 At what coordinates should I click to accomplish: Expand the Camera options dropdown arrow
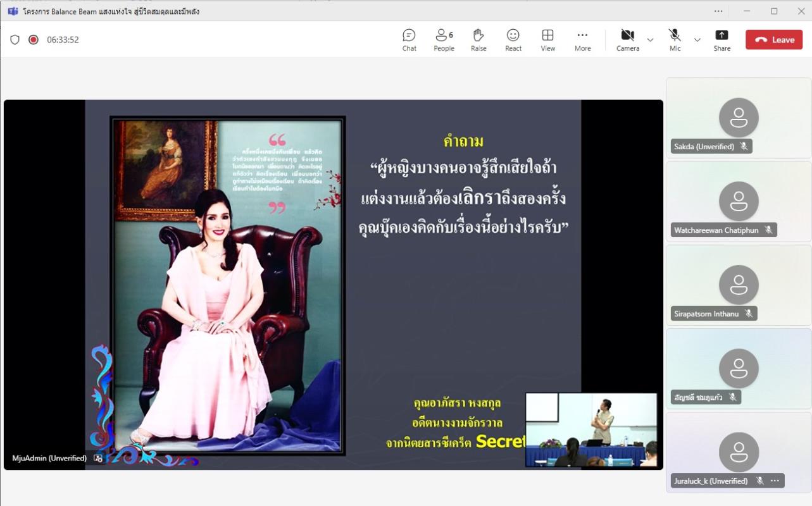point(650,40)
